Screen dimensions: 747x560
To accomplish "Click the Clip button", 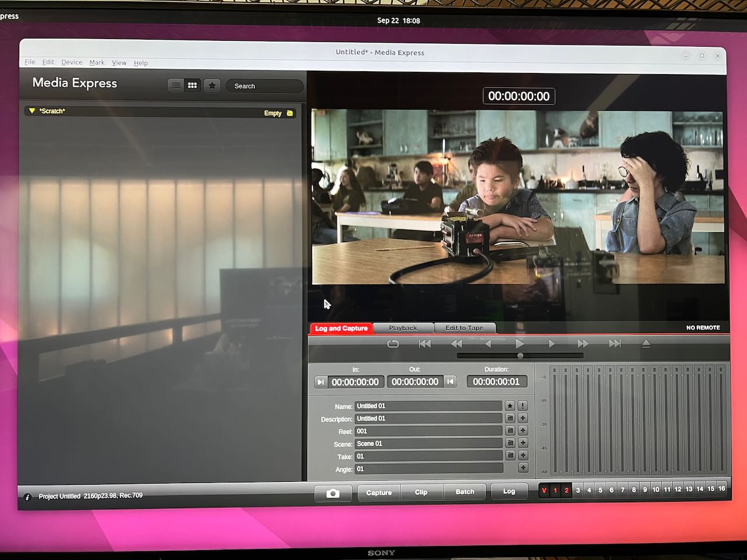I will click(421, 492).
